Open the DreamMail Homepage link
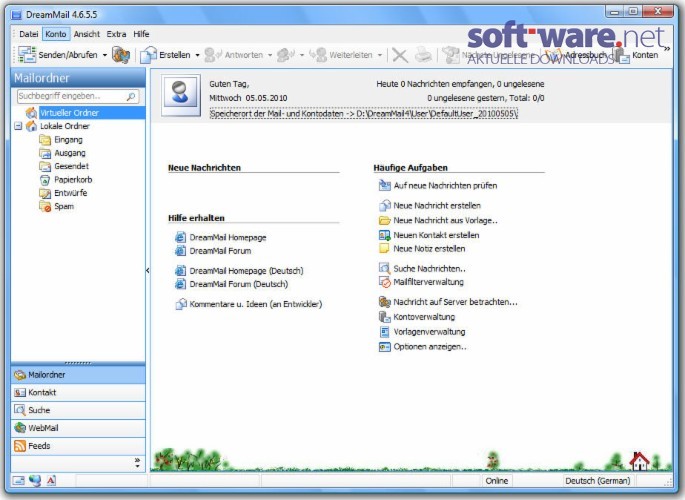685x500 pixels. point(228,238)
